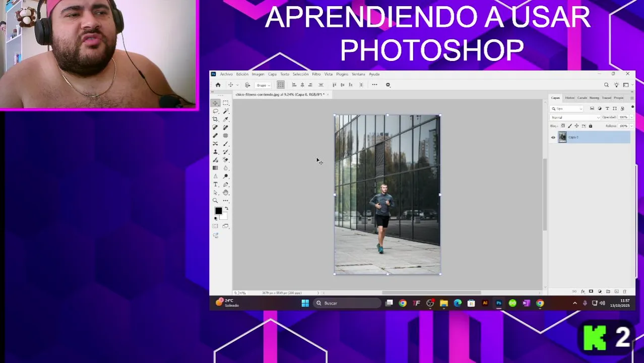This screenshot has height=363, width=644.
Task: Open the Imagen menu
Action: pos(258,74)
